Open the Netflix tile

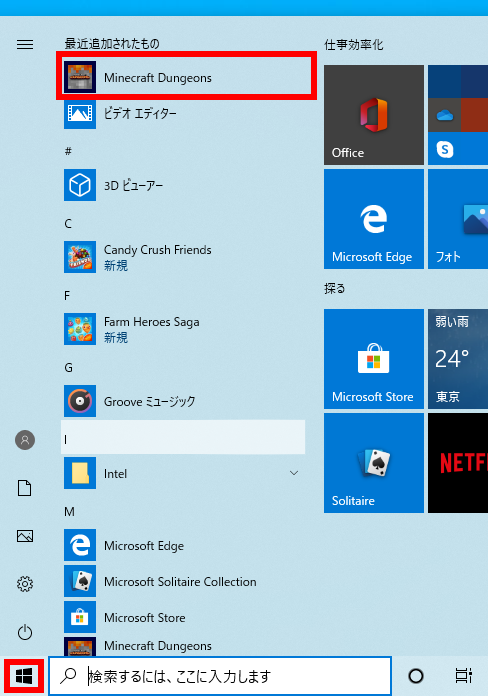[x=458, y=463]
